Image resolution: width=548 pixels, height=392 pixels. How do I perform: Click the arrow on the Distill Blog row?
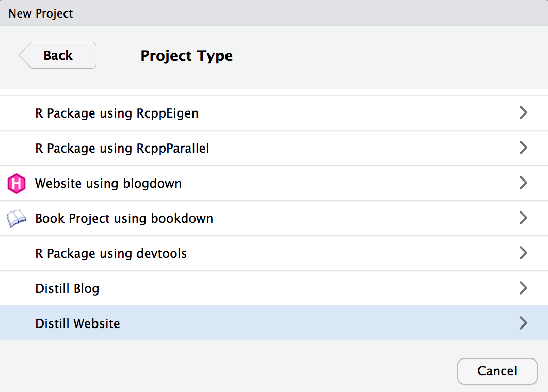pos(523,288)
